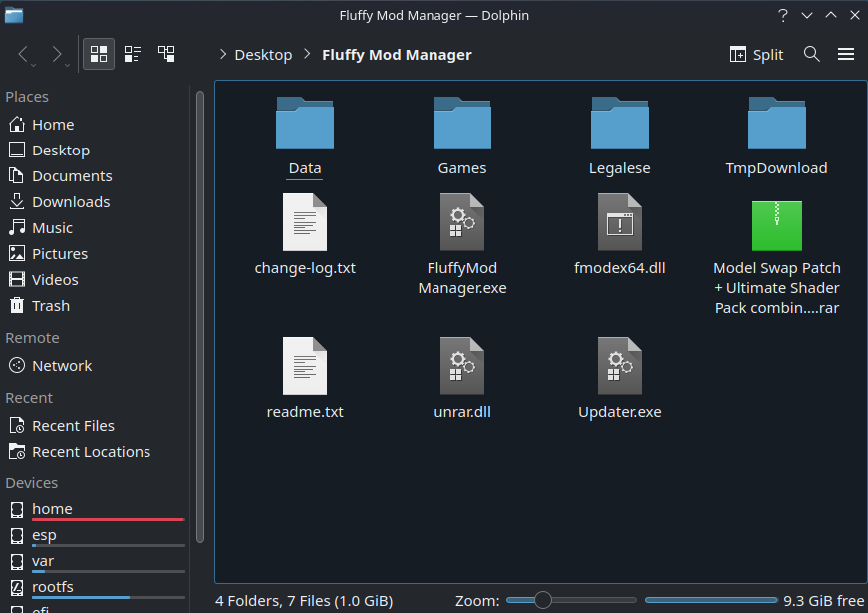Open the hamburger menu
868x613 pixels.
tap(846, 54)
